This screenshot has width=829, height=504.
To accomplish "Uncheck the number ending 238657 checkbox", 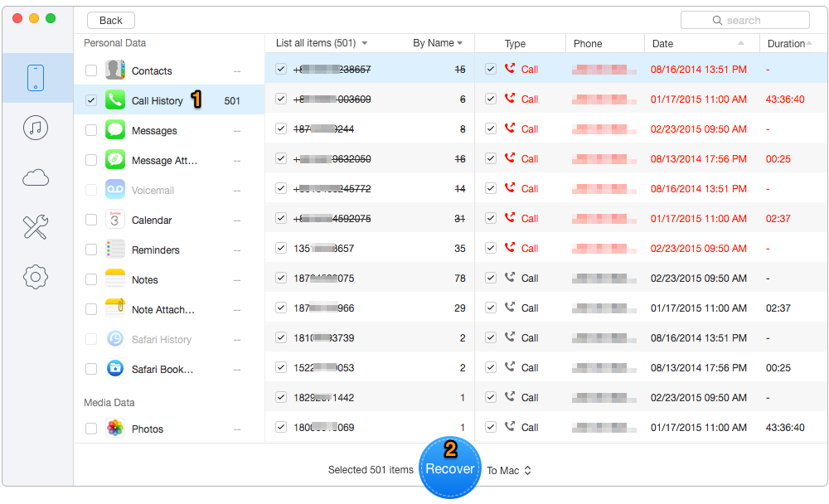I will (281, 69).
